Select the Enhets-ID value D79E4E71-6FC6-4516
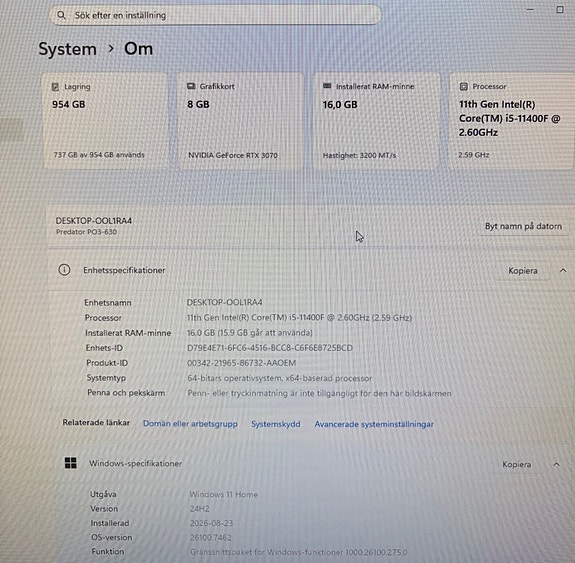 (x=270, y=348)
